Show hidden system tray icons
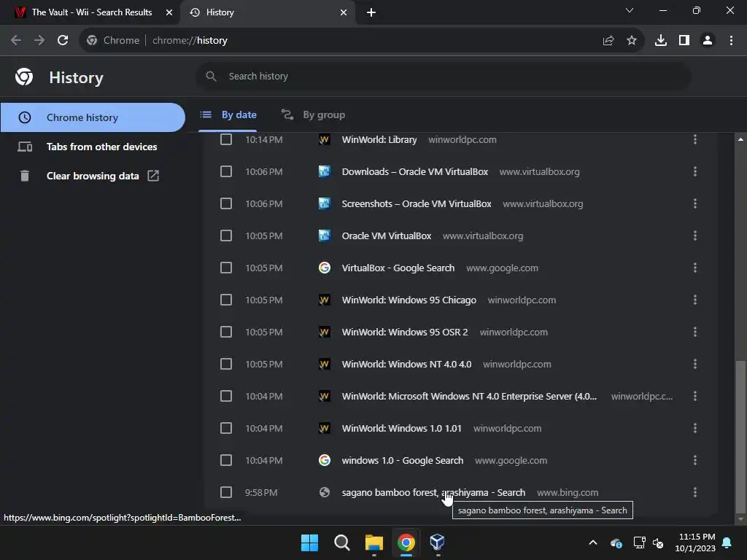Viewport: 747px width, 560px height. [593, 542]
